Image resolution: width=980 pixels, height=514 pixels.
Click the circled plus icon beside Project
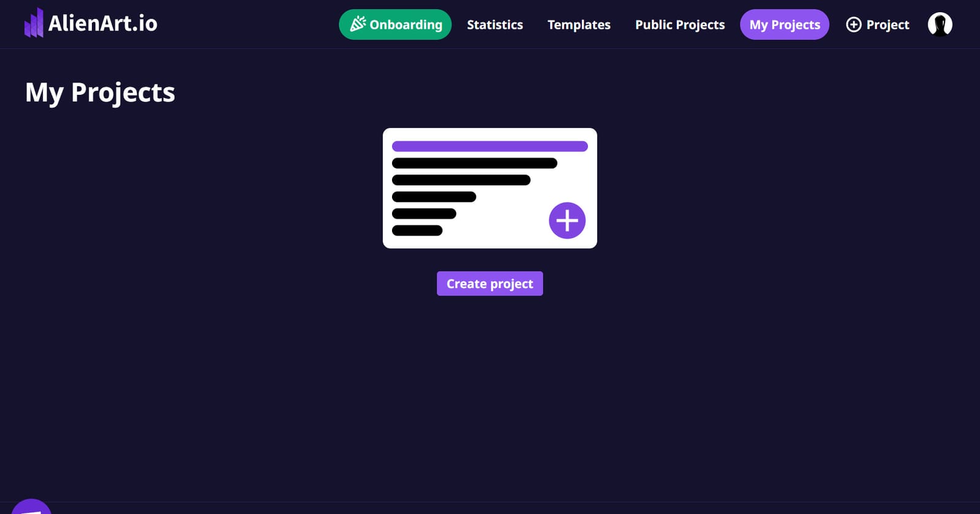(853, 24)
